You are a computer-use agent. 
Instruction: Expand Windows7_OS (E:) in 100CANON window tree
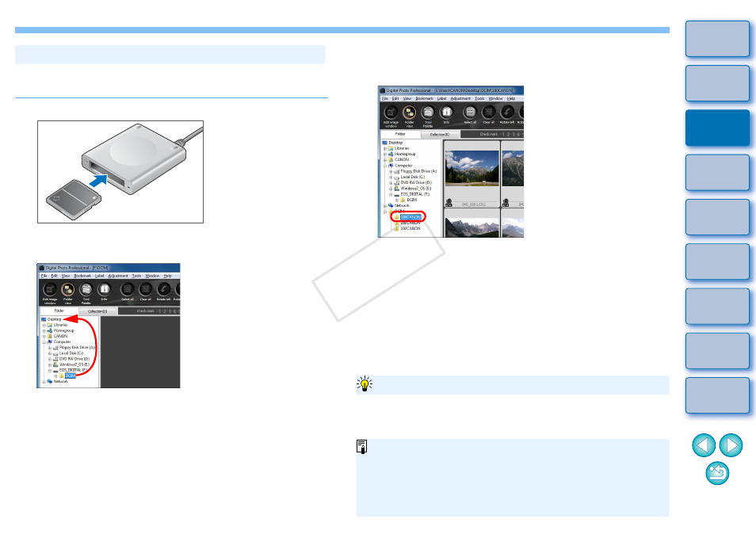pos(391,189)
